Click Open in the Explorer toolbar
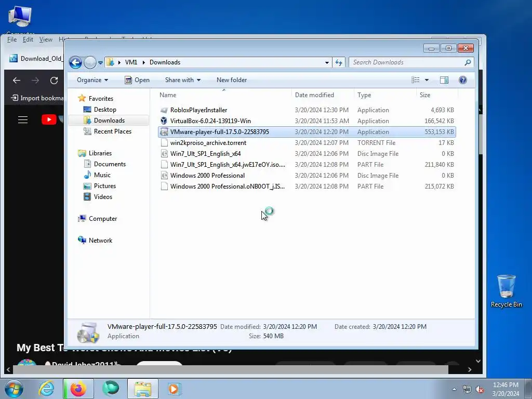The width and height of the screenshot is (532, 399). click(x=137, y=80)
